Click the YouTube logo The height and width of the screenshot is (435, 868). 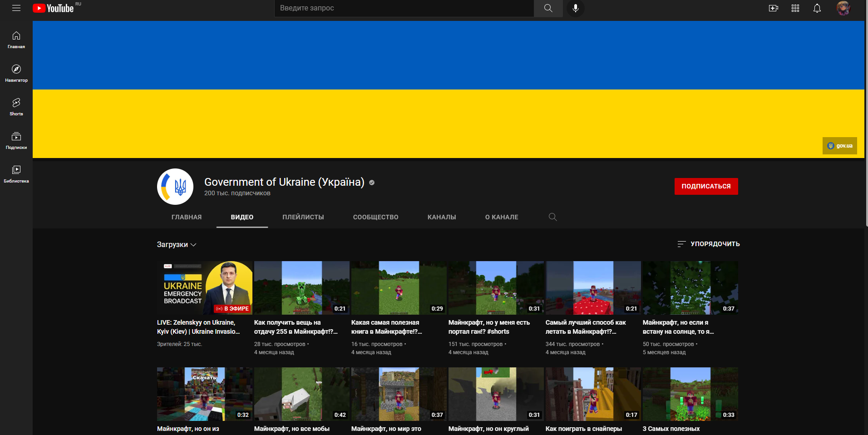[53, 8]
